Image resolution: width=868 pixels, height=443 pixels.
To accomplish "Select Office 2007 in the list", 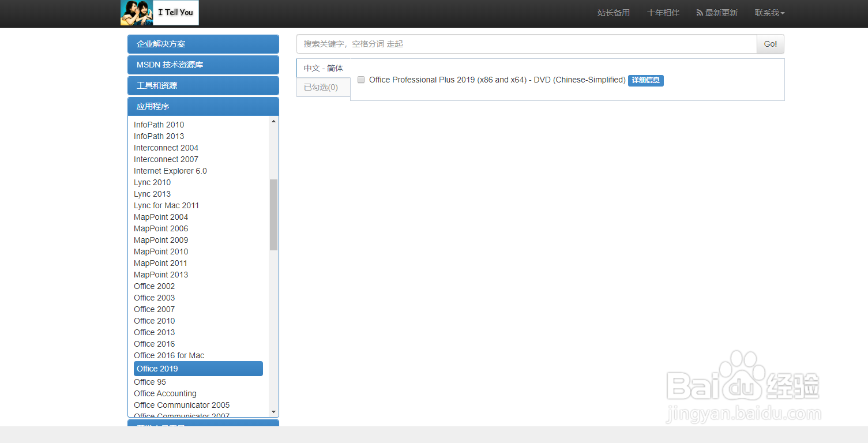I will click(155, 309).
